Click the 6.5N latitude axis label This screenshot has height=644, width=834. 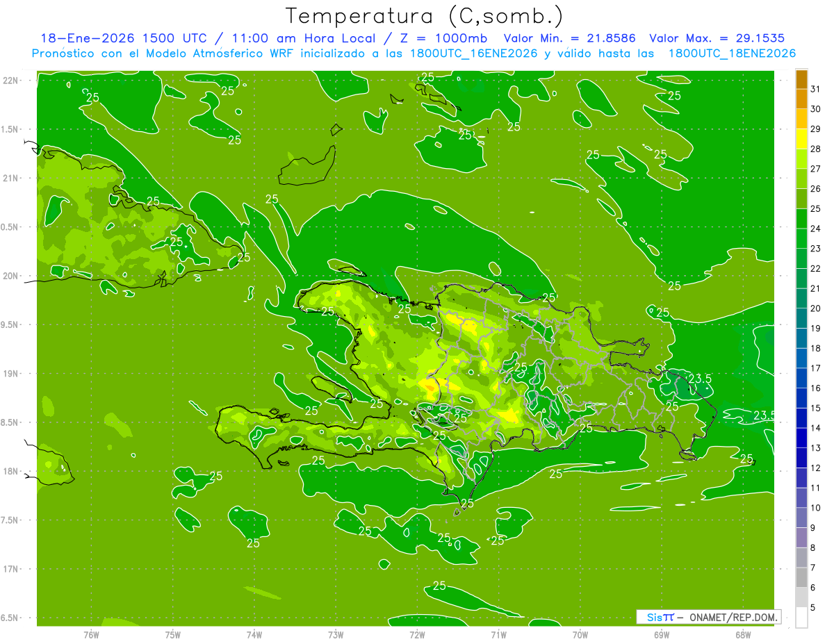10,618
